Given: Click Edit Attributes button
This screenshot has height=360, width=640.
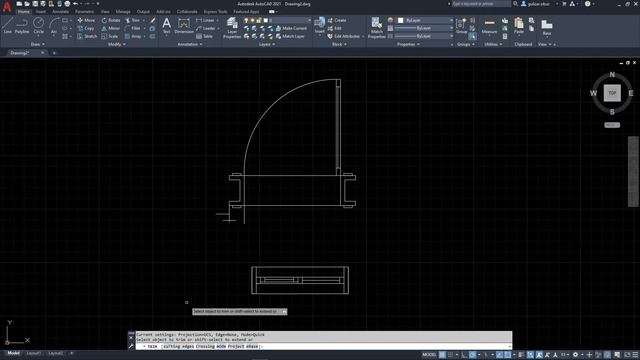Looking at the screenshot, I should click(344, 36).
